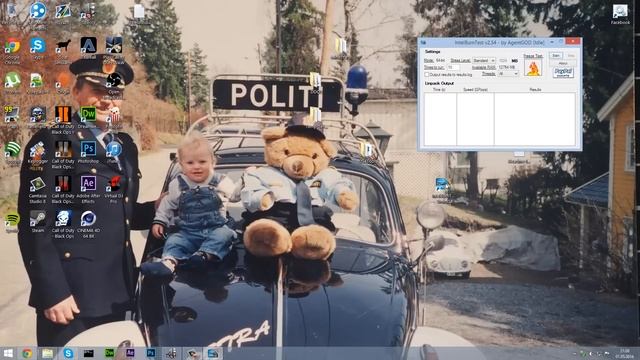The image size is (640, 360).
Task: Click the flame Freeze Test image
Action: (x=533, y=68)
